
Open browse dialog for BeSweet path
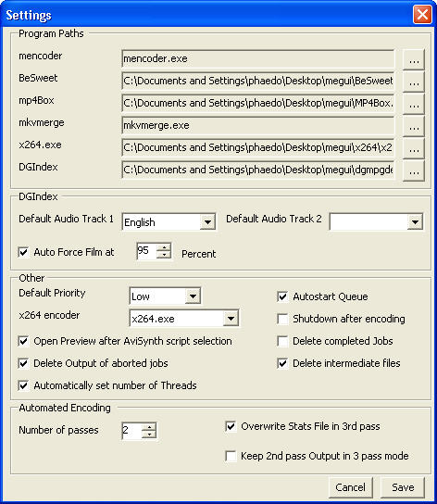coord(414,82)
